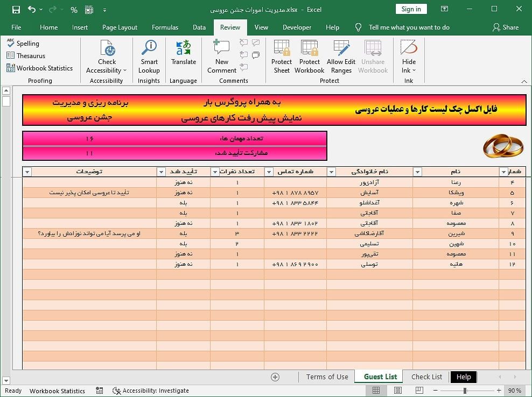
Task: Open filter dropdown for توضیحات column
Action: (x=27, y=172)
